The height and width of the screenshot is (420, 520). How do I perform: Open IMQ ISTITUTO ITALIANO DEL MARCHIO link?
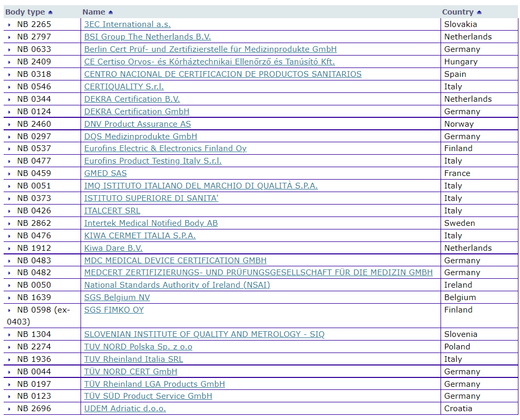coord(201,186)
